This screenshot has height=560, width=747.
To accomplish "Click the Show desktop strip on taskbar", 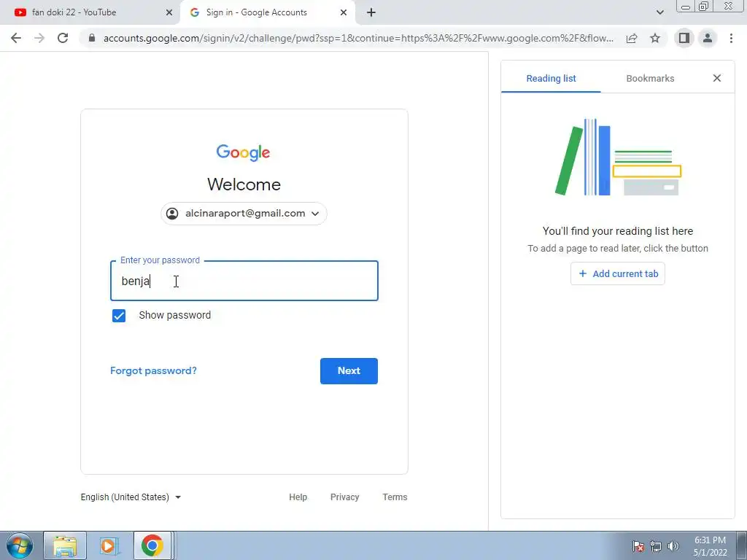I will [741, 545].
